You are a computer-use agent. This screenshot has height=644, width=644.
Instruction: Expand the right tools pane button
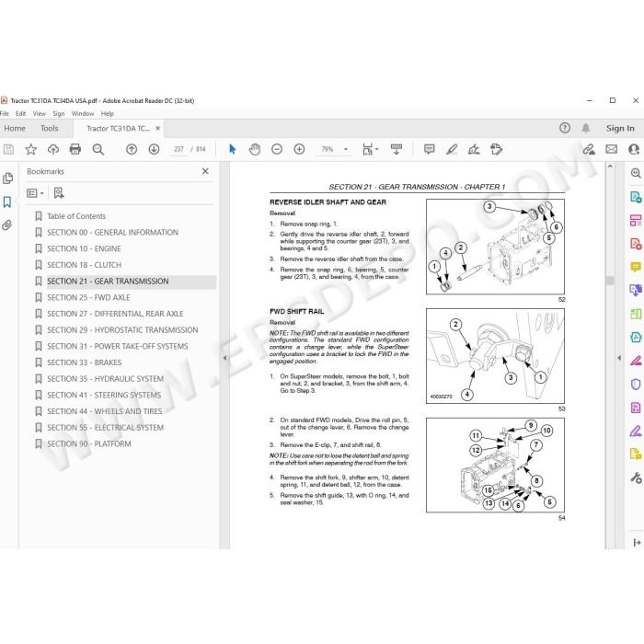click(x=637, y=543)
